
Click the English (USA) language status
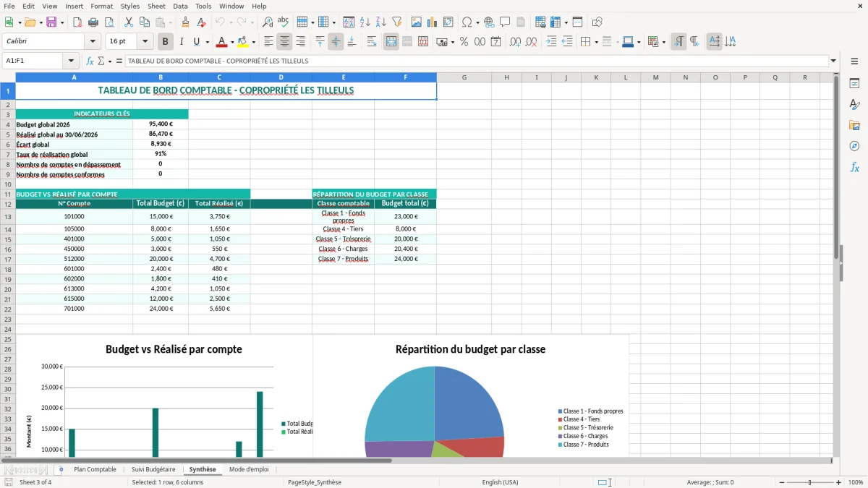(500, 482)
